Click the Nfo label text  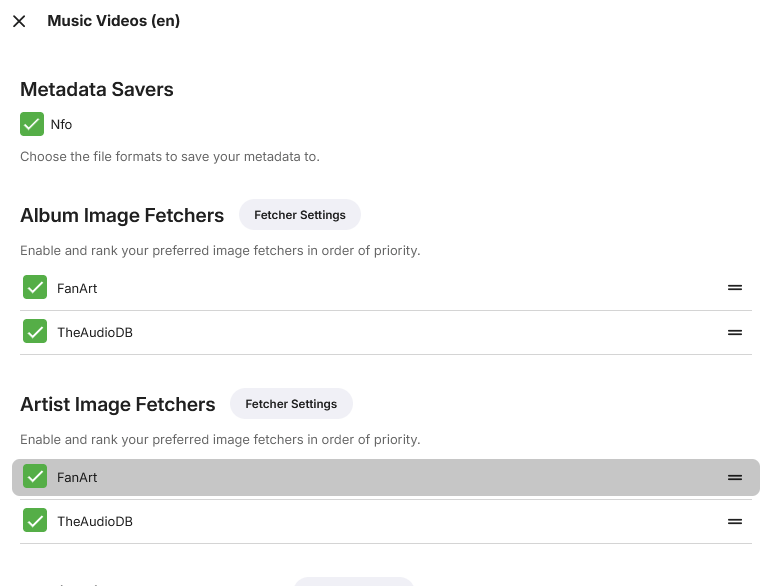tap(62, 125)
